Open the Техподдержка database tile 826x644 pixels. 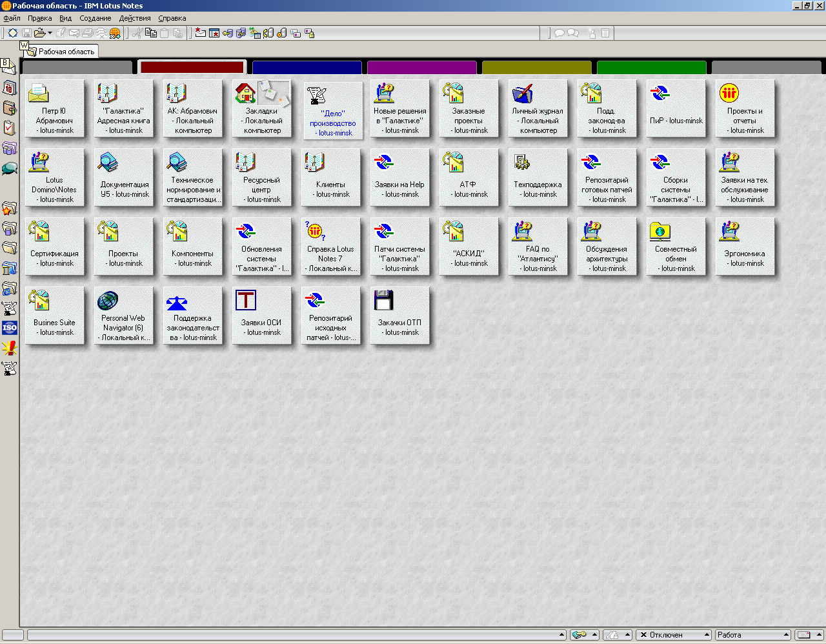coord(538,177)
